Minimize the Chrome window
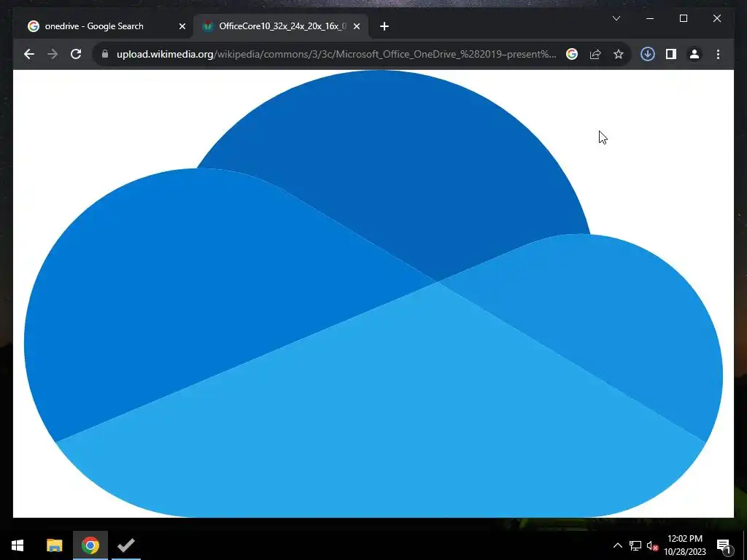This screenshot has height=560, width=747. 650,18
